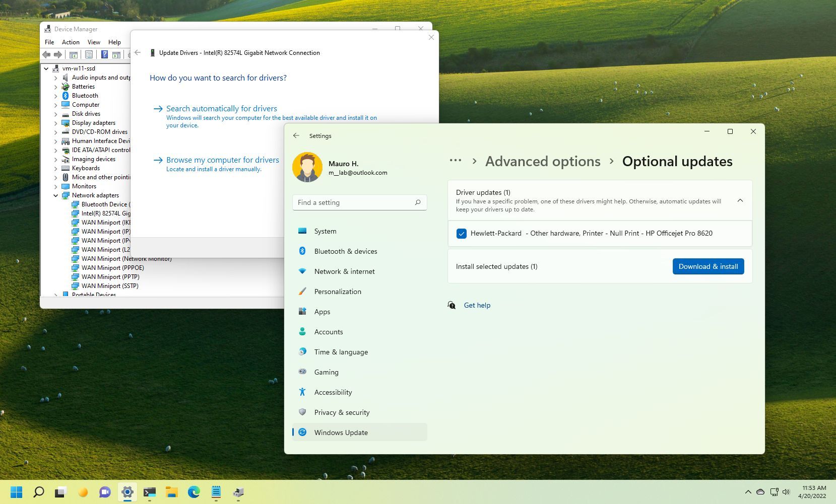Collapse the Network adapters tree node
836x504 pixels.
point(55,195)
